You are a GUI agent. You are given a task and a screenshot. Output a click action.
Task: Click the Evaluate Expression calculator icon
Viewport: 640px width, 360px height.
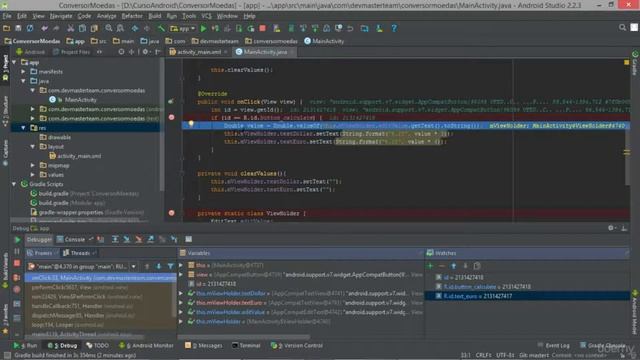tap(189, 239)
